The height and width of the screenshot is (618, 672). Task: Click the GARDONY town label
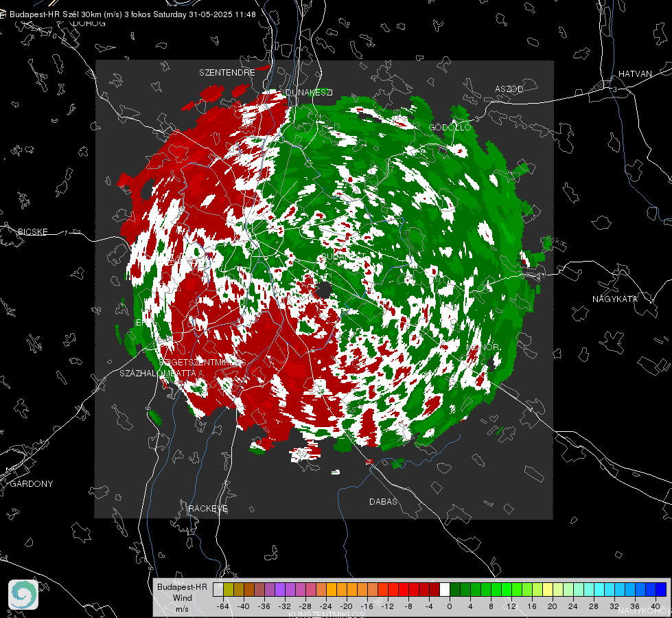[x=32, y=484]
